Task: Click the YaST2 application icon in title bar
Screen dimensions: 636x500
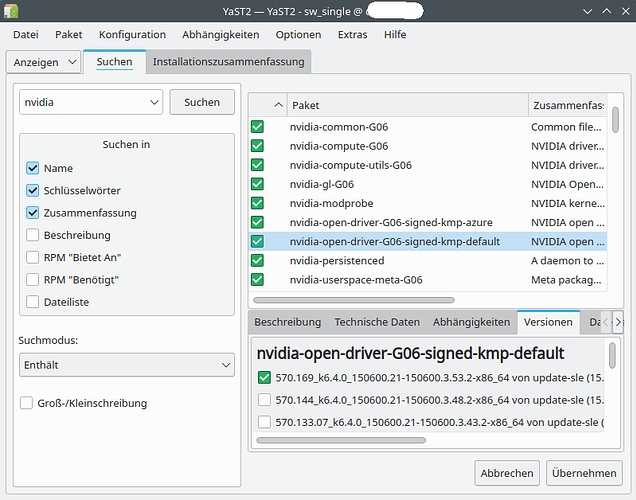Action: (11, 11)
